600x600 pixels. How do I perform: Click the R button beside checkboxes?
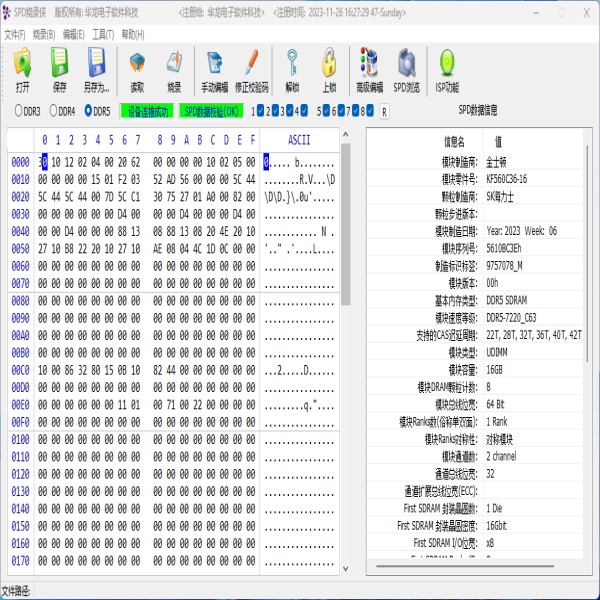click(384, 112)
